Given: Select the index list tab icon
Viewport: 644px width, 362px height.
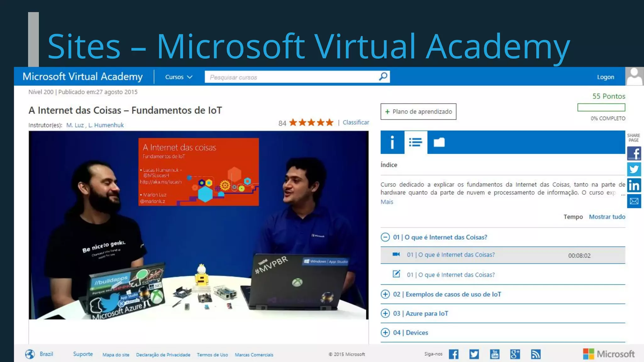Looking at the screenshot, I should pyautogui.click(x=416, y=142).
